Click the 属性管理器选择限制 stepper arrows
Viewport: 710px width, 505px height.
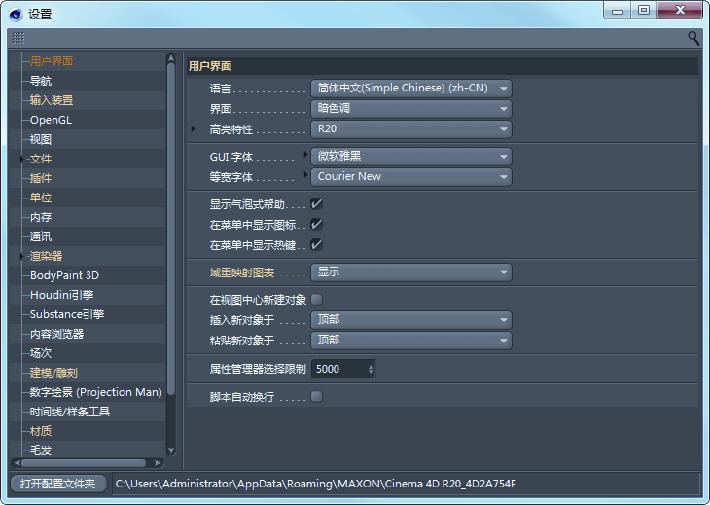point(371,369)
